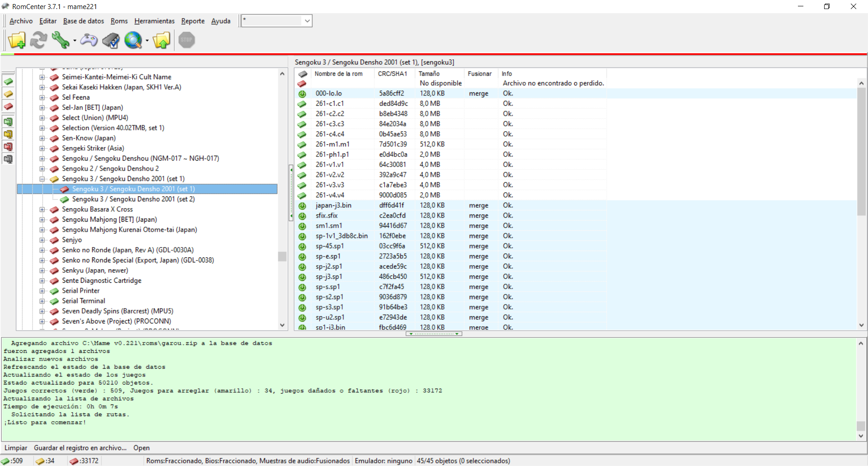This screenshot has width=868, height=466.
Task: Toggle green chip filter in the sidebar
Action: 8,81
